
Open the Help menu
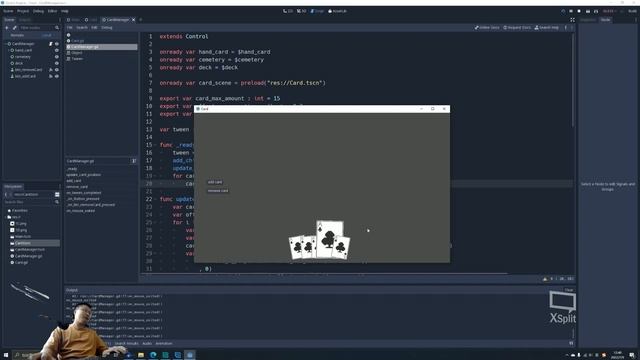tap(64, 11)
